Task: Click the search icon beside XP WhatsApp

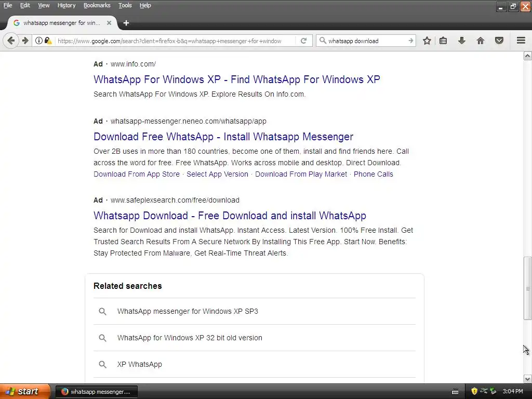Action: coord(102,364)
